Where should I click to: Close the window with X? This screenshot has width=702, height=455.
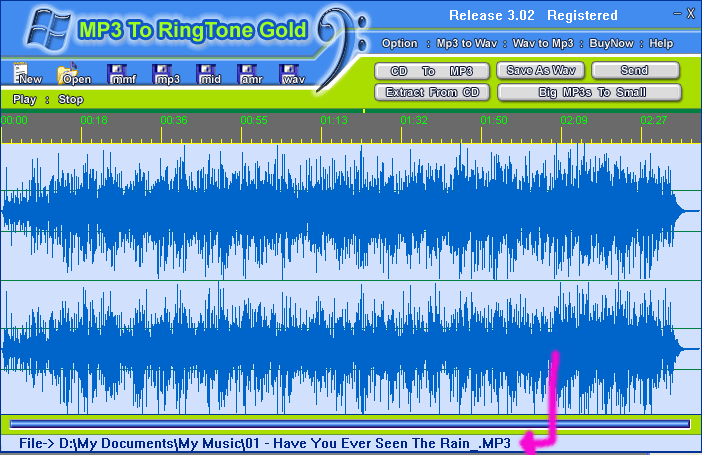pyautogui.click(x=691, y=14)
